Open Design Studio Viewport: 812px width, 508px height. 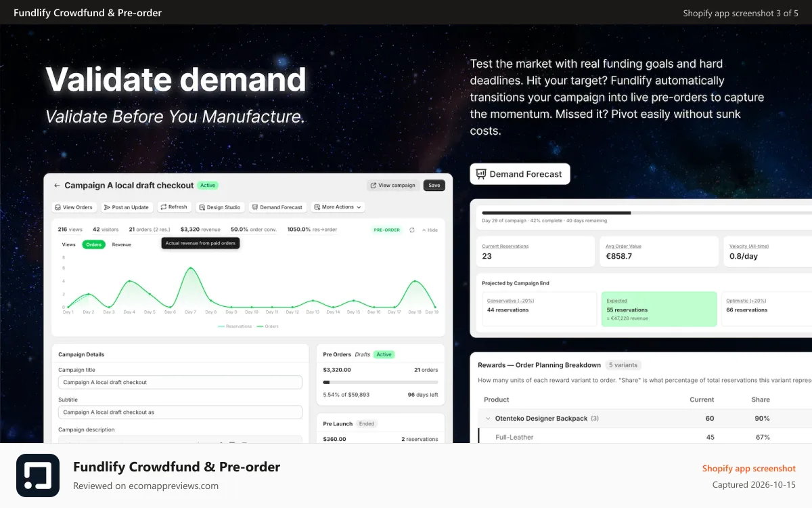point(220,207)
